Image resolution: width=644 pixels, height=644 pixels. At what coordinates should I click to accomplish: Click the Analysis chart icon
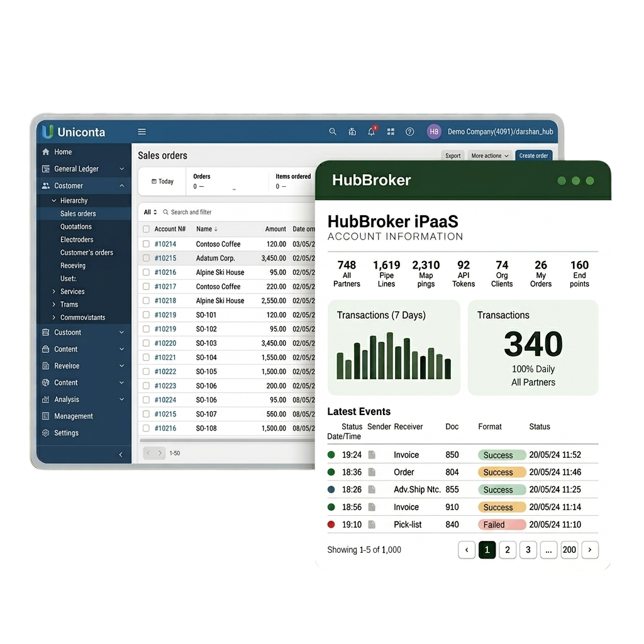(x=45, y=399)
